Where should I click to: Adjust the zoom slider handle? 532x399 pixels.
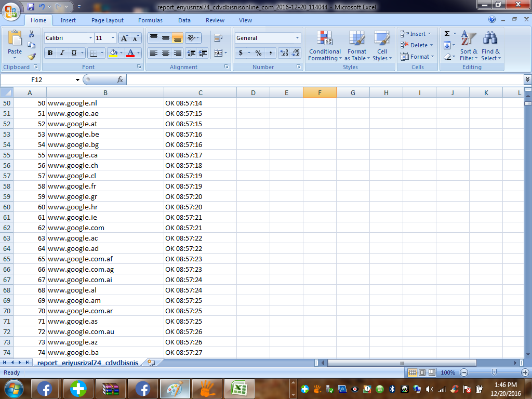coord(495,373)
